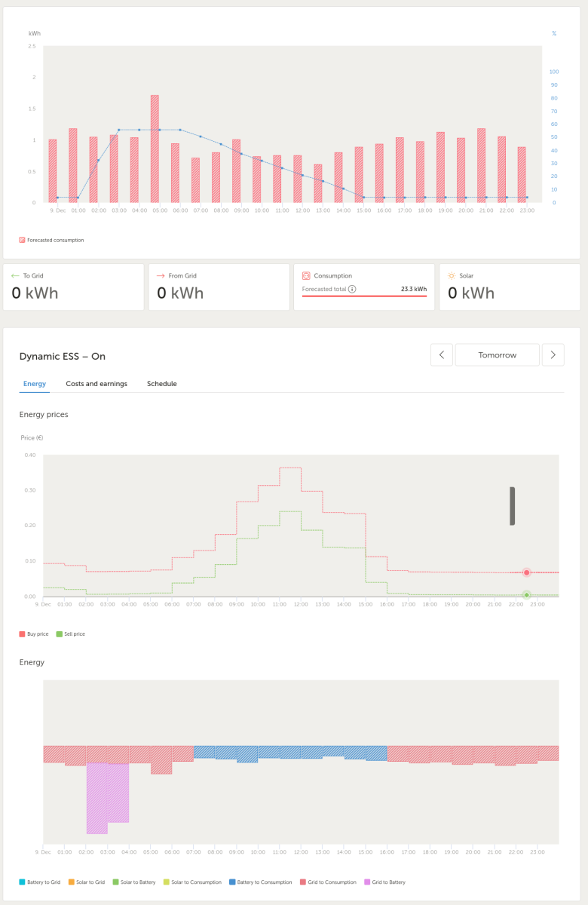Select the Energy tab

click(35, 384)
